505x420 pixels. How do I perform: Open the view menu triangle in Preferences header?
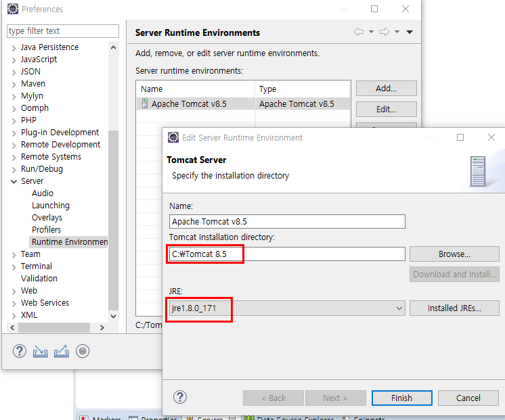[x=410, y=32]
